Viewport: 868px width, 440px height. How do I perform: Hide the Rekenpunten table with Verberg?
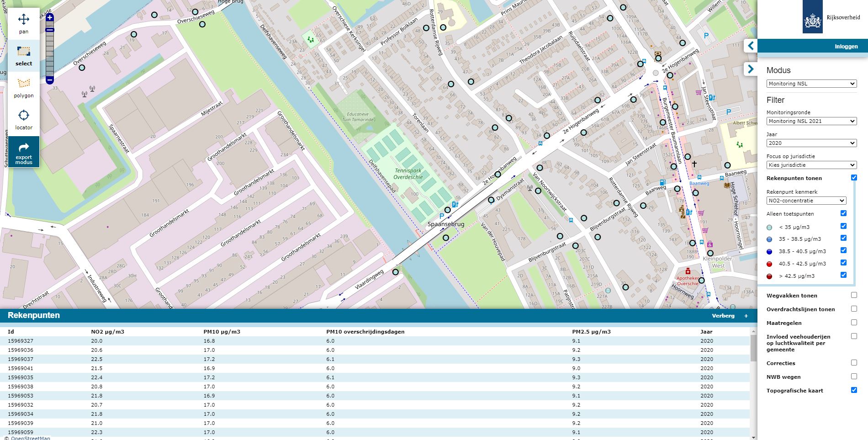coord(723,316)
